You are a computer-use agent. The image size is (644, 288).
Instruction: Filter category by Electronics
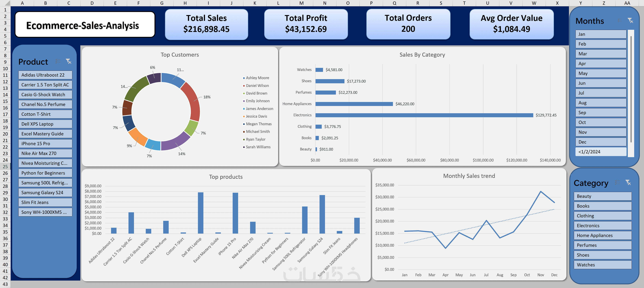[603, 226]
